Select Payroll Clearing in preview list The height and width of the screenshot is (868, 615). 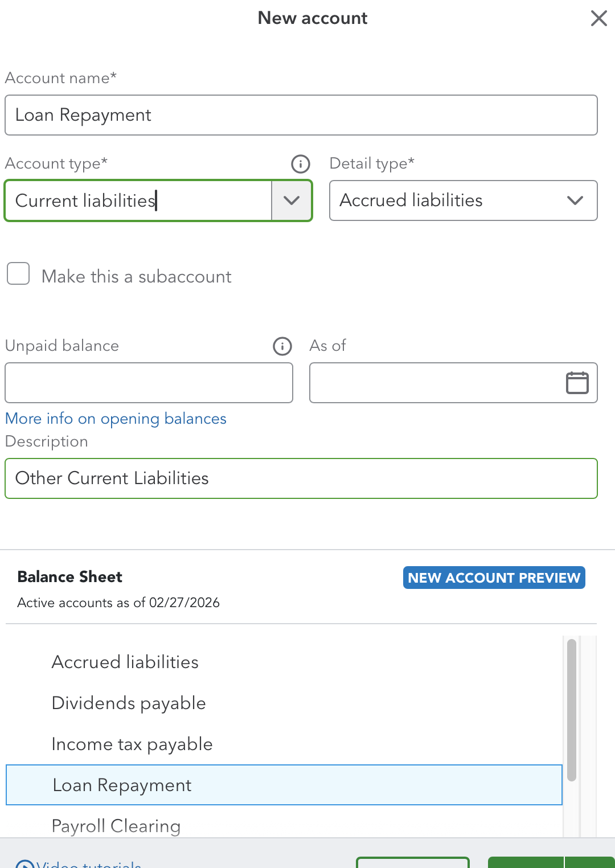(116, 826)
